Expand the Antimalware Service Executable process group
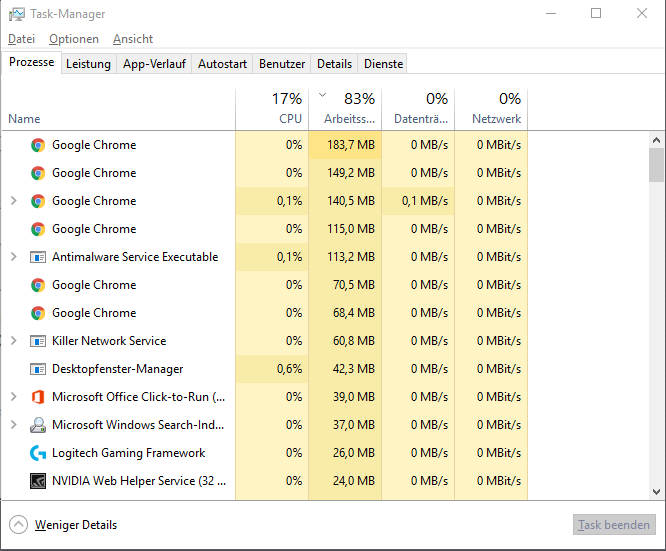This screenshot has width=666, height=551. coord(13,257)
